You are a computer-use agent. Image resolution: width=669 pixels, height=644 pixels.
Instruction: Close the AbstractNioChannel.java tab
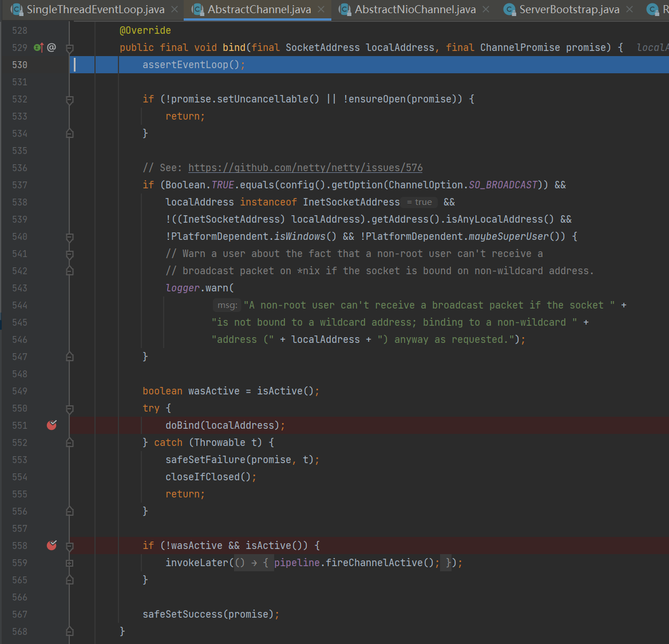(486, 9)
